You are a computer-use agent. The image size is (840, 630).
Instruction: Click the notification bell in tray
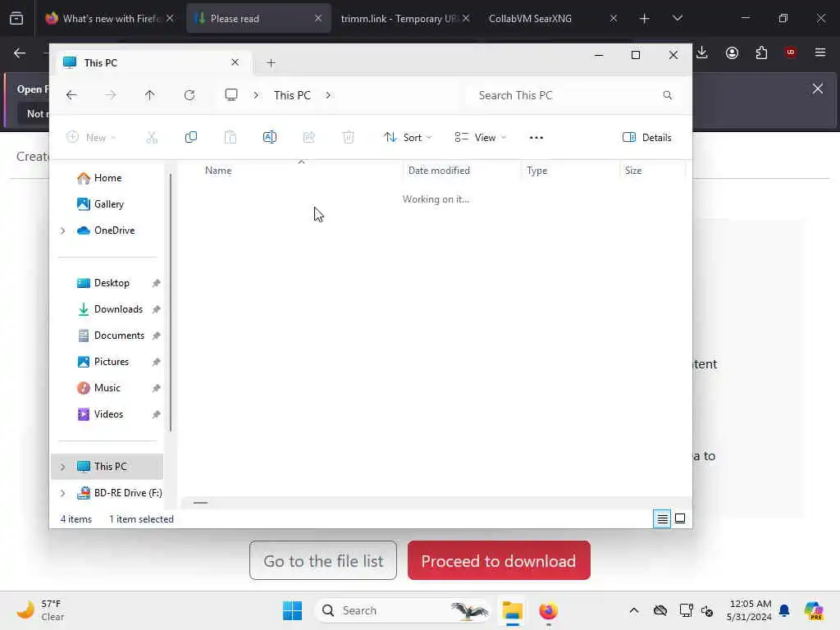(x=784, y=610)
